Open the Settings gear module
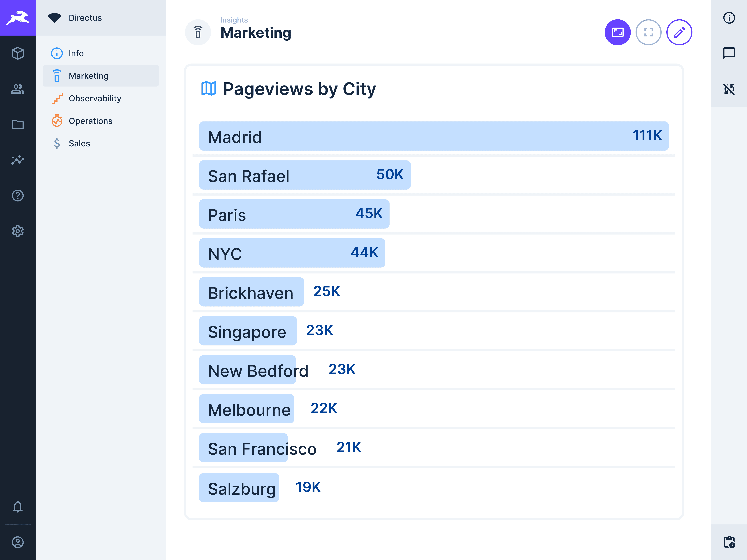747x560 pixels. [x=17, y=231]
